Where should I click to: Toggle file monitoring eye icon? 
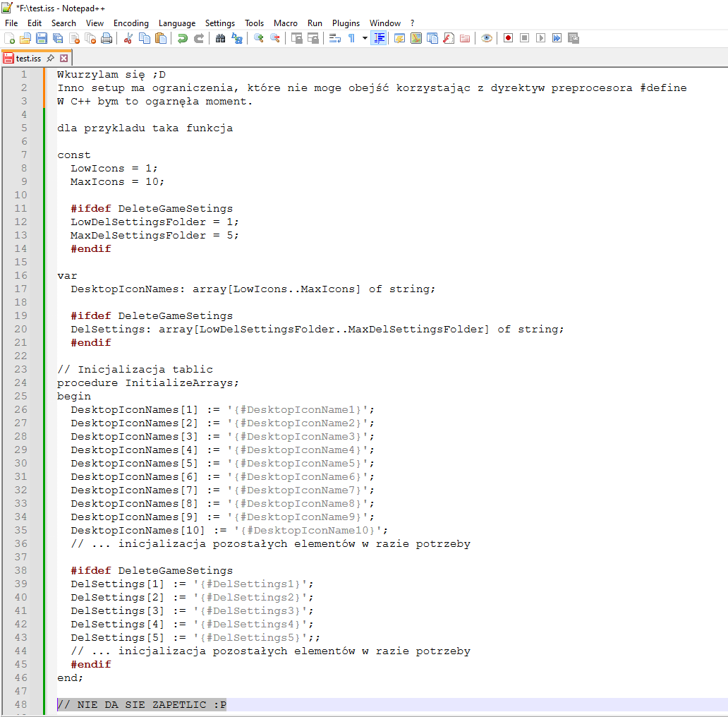(x=487, y=38)
